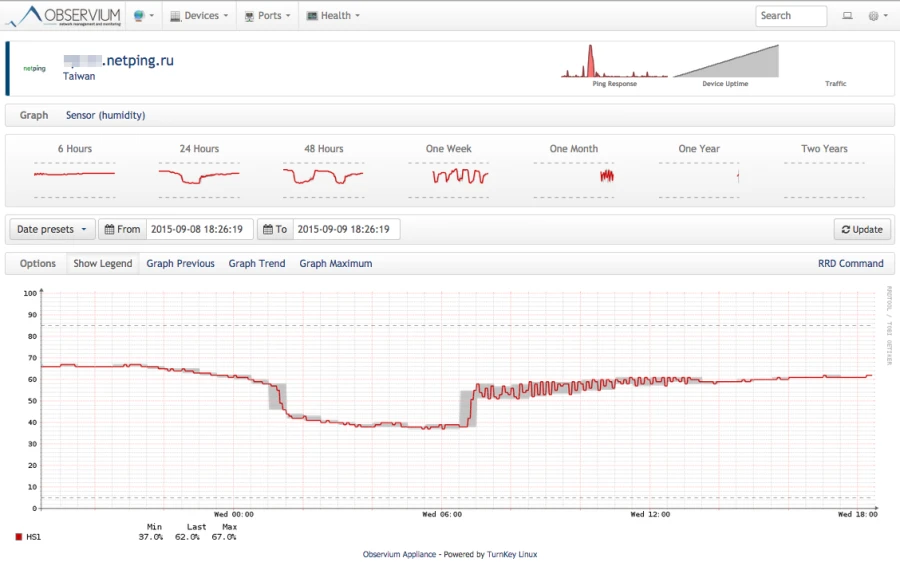Click the red HS1 legend swatch
900x562 pixels.
[18, 537]
